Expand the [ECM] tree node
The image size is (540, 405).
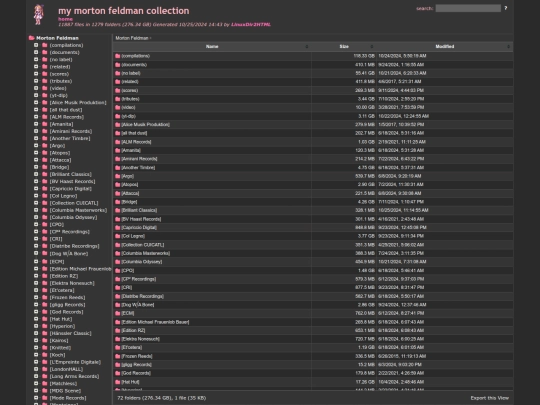36,261
